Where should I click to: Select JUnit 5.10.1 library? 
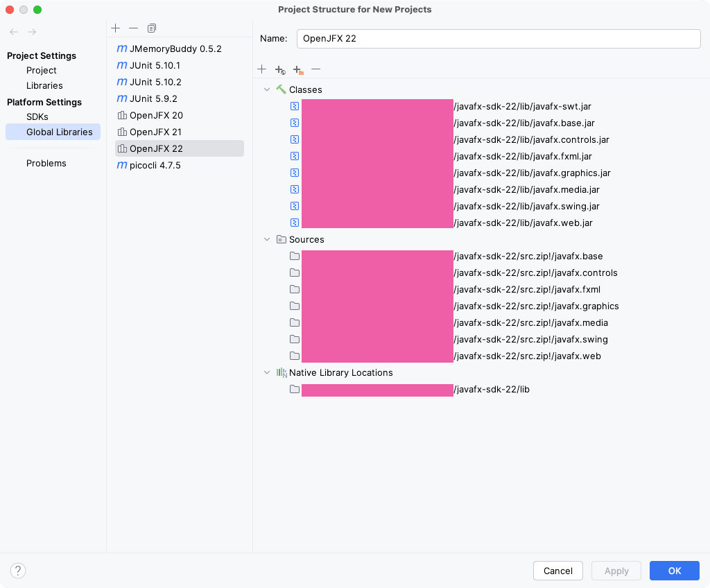(180, 65)
